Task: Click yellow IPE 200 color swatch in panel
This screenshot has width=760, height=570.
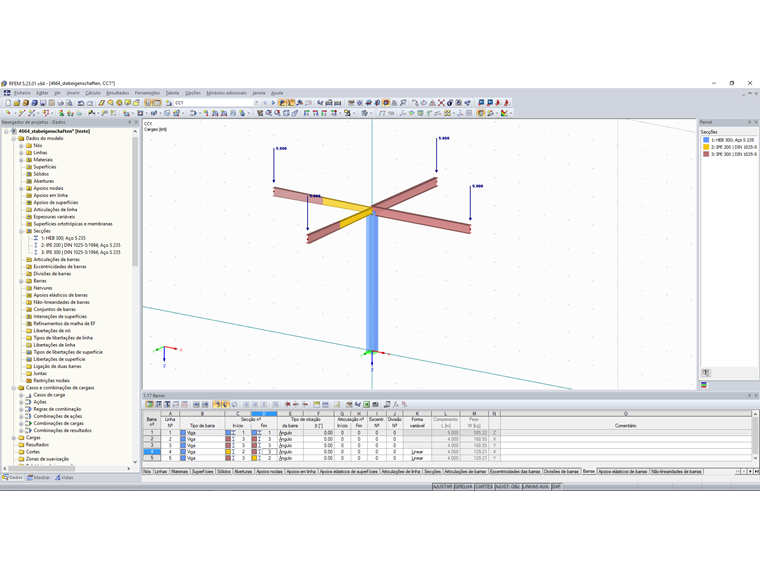Action: [x=706, y=147]
